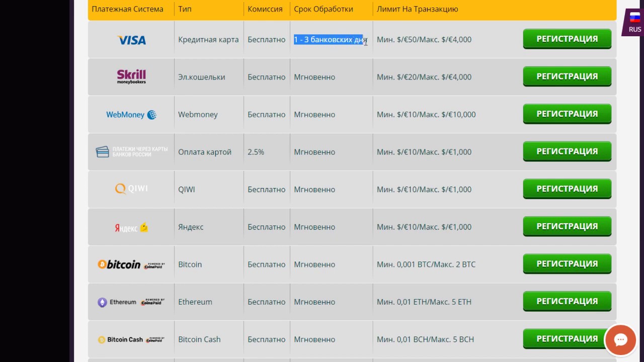The height and width of the screenshot is (362, 644).
Task: Click the Visa limit Мин. $/€50/Макс. $/€4,000
Action: [x=424, y=40]
